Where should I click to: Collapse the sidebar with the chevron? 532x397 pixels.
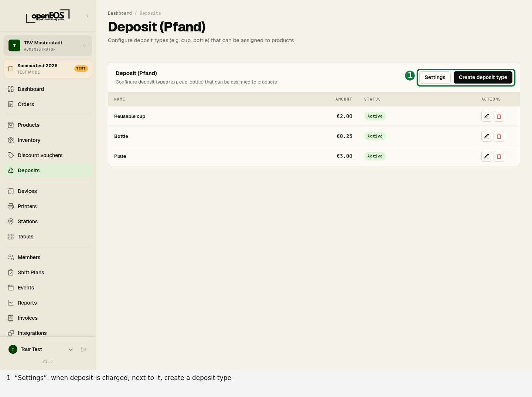(88, 16)
